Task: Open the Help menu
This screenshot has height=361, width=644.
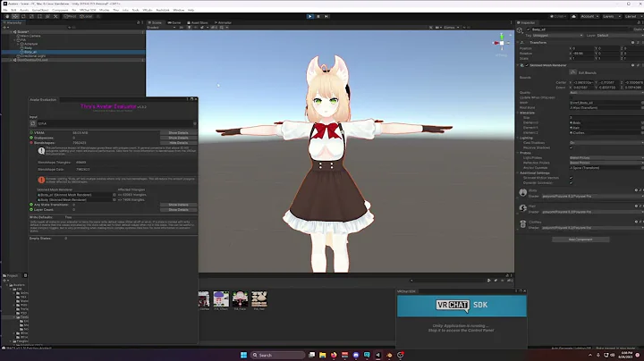Action: pos(191,10)
